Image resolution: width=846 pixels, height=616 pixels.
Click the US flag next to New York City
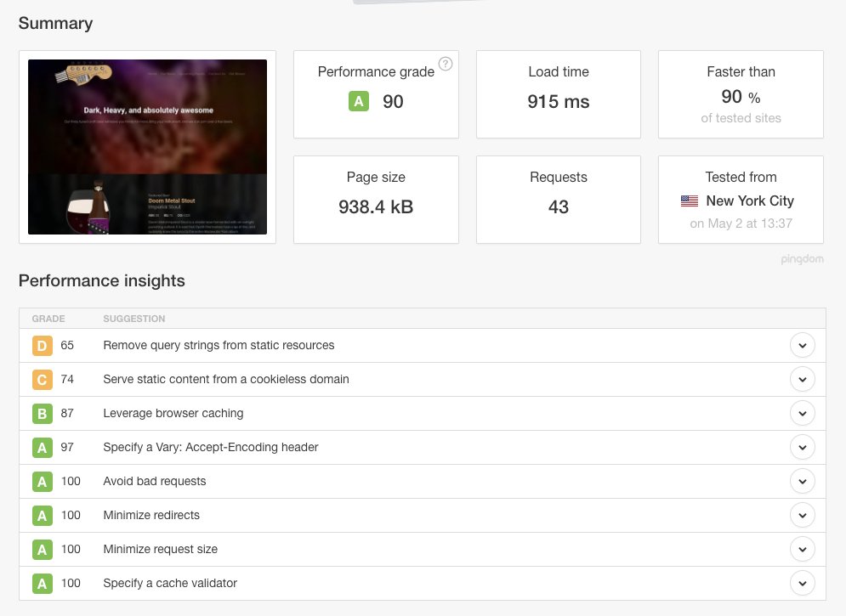click(x=690, y=201)
